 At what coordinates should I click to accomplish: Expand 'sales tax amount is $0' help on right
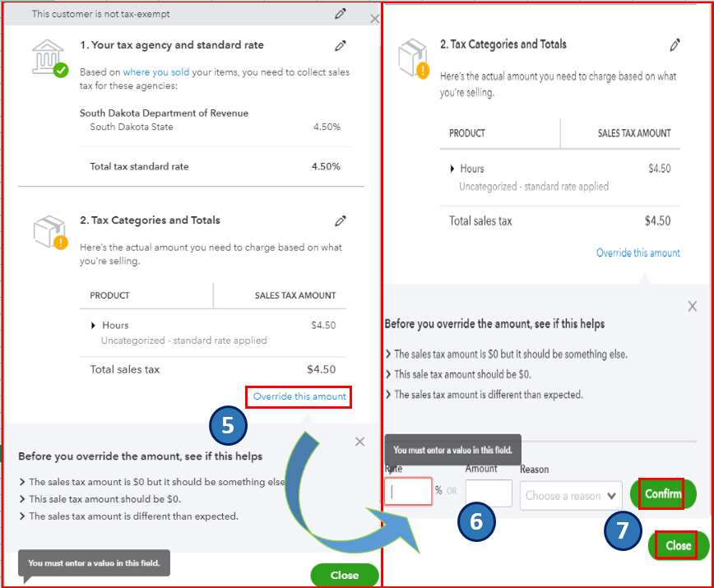point(507,354)
